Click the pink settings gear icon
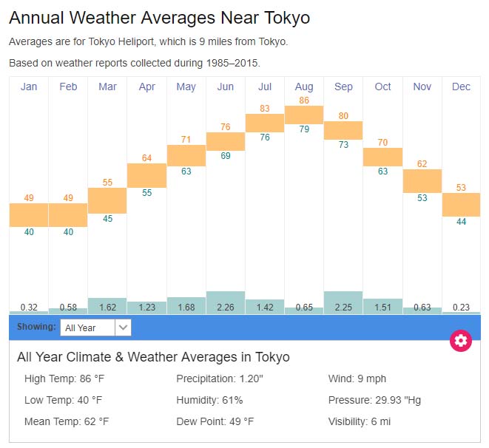The height and width of the screenshot is (448, 489). click(461, 340)
